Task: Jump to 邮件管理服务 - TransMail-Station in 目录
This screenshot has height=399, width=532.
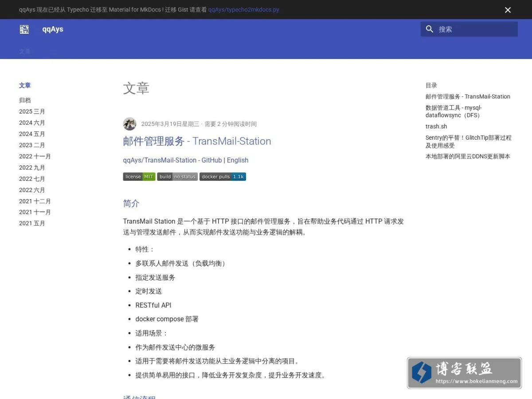Action: point(468,97)
